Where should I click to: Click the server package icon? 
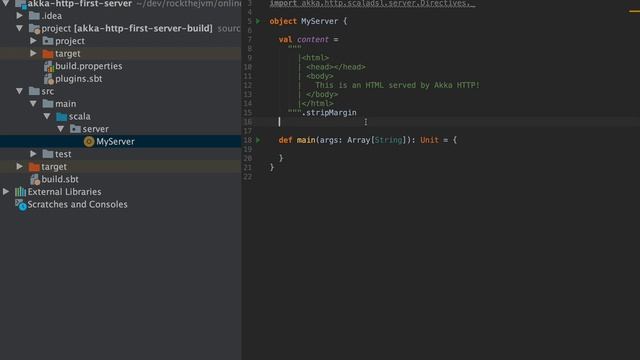pyautogui.click(x=75, y=129)
